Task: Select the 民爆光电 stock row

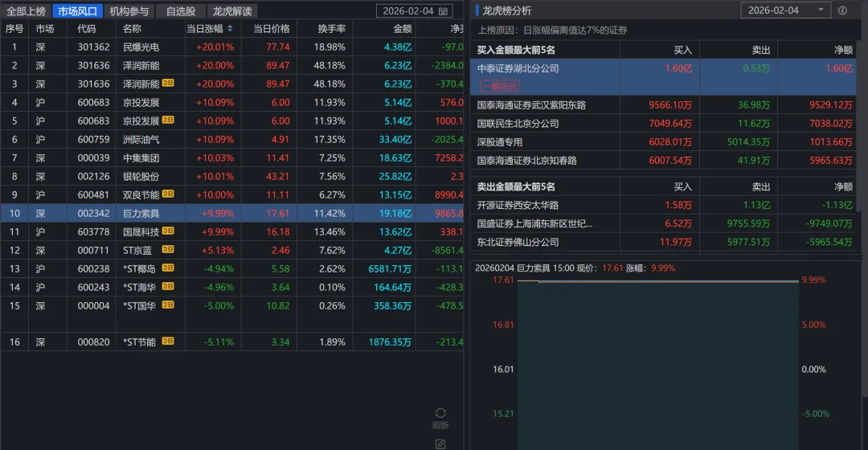Action: click(x=141, y=47)
